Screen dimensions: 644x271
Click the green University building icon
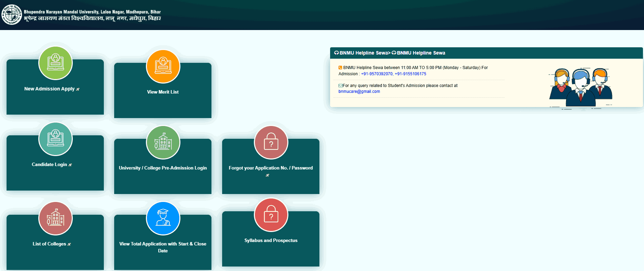(x=163, y=143)
